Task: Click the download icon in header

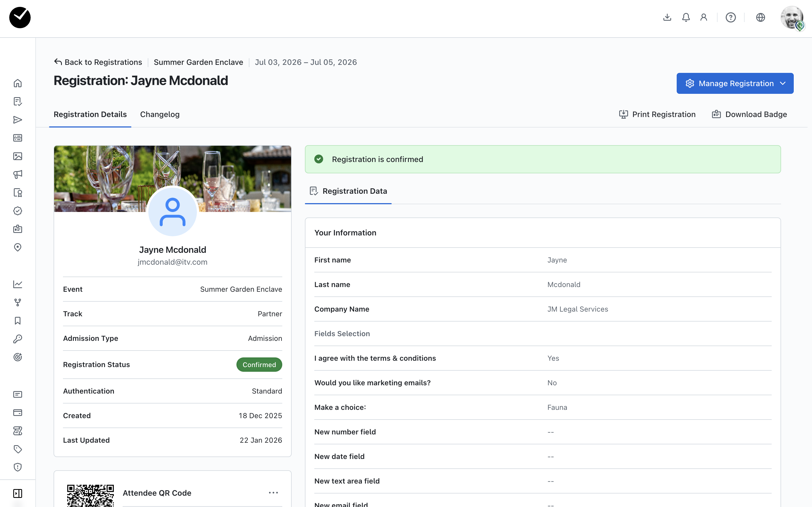Action: click(x=667, y=17)
